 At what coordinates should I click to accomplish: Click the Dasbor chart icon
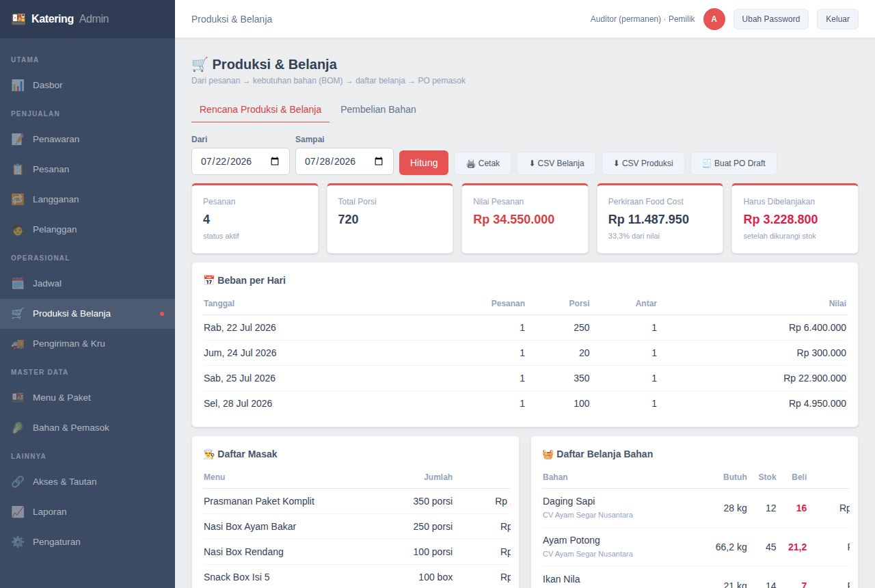(18, 85)
